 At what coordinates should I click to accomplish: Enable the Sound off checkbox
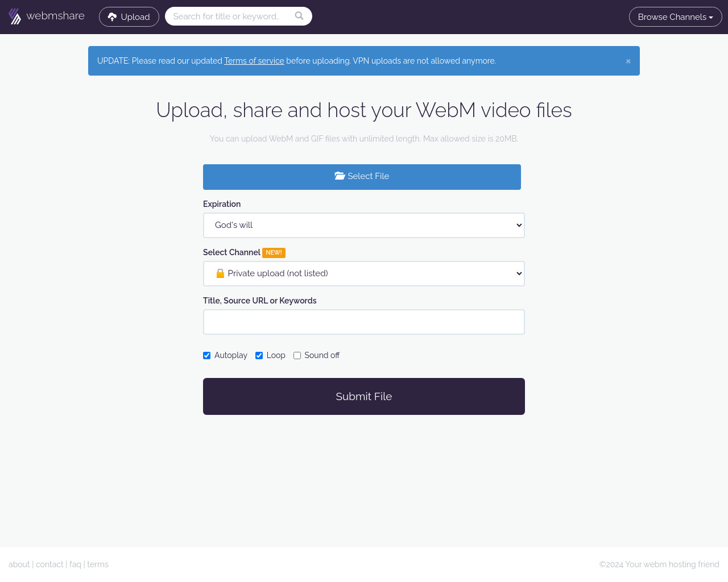(297, 356)
